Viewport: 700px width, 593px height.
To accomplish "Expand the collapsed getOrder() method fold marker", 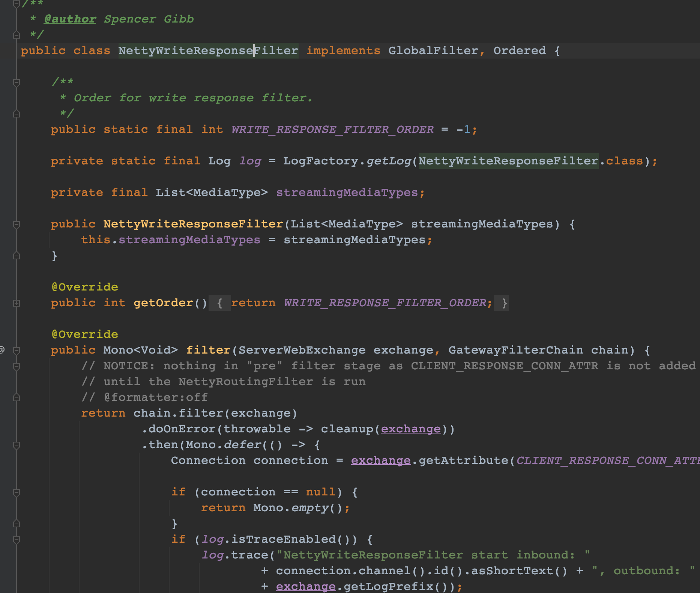I will pos(17,303).
